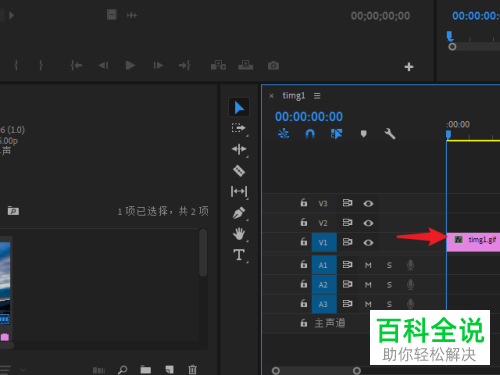Viewport: 500px width, 375px height.
Task: Toggle sync lock on V1
Action: click(347, 242)
